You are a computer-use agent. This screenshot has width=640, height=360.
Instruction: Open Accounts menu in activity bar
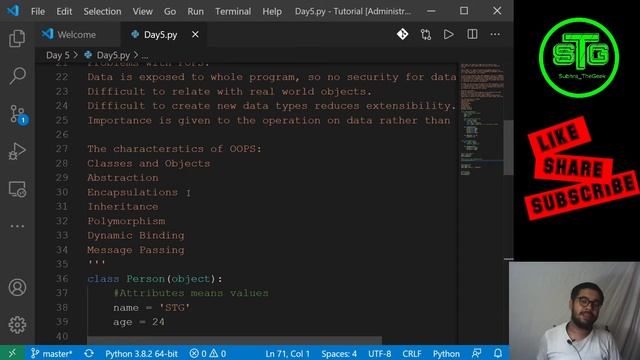[x=17, y=287]
